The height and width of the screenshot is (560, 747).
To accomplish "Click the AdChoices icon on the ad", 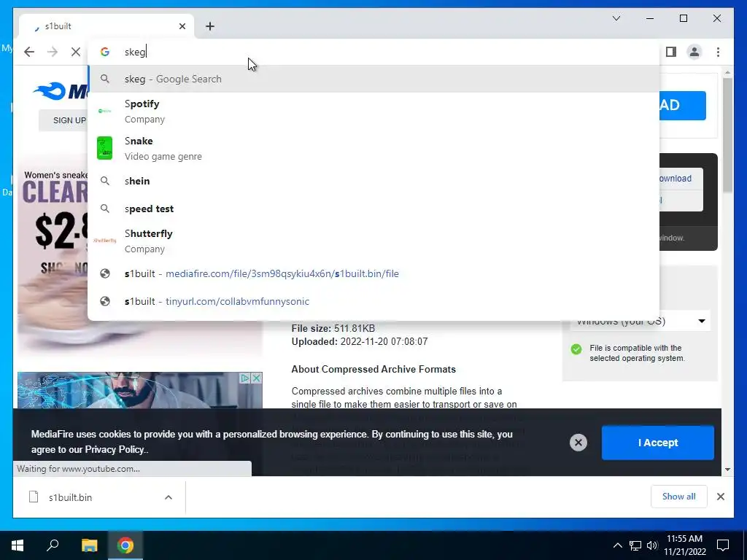I will 245,378.
